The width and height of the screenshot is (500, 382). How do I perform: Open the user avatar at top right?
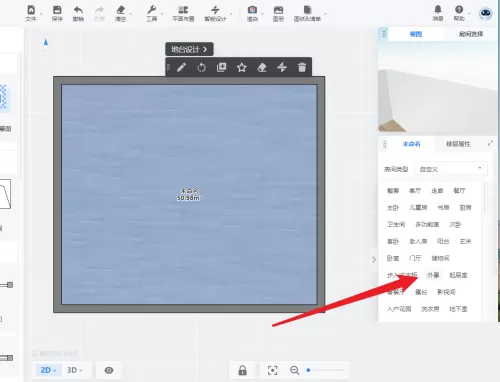tap(486, 13)
